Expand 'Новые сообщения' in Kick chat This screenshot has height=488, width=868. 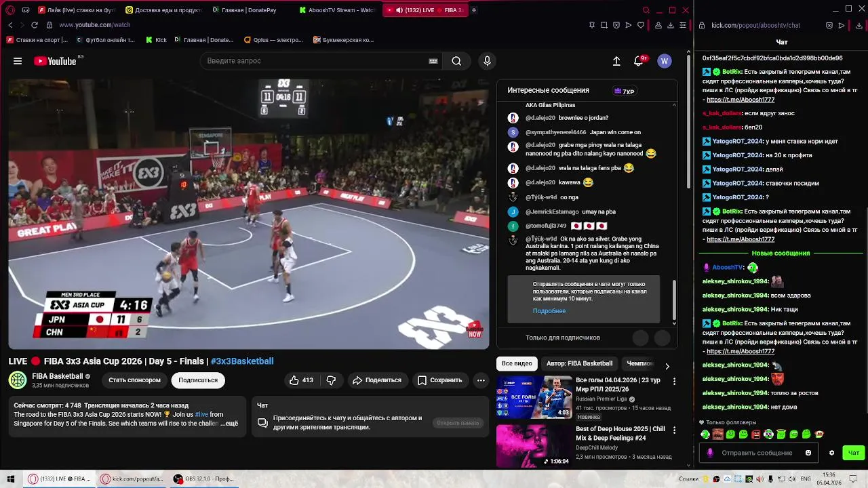(x=781, y=253)
